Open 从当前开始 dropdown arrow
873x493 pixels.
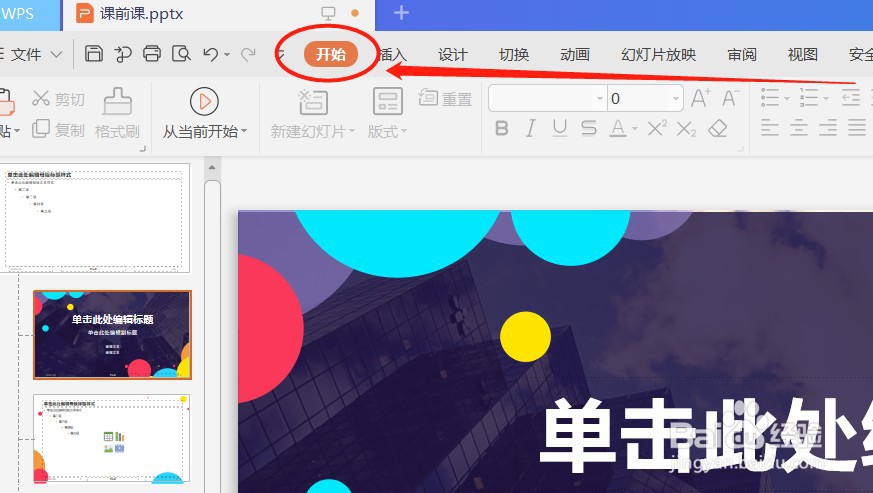coord(244,132)
